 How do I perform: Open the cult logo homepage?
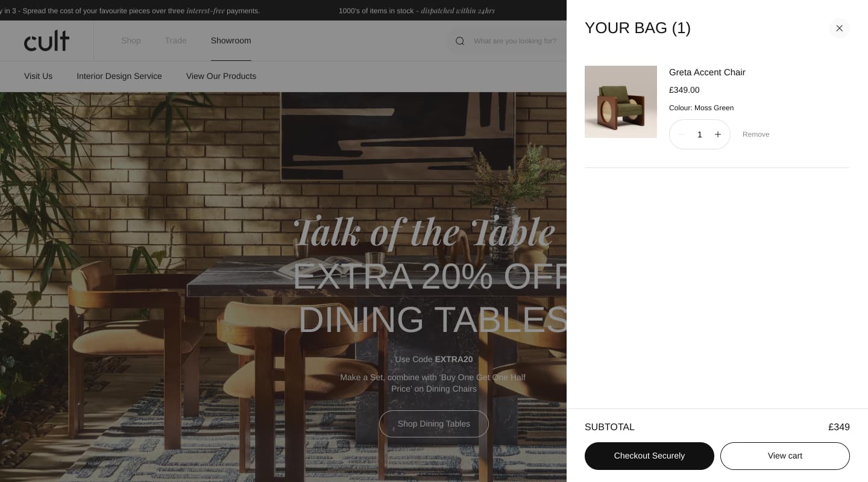click(46, 41)
